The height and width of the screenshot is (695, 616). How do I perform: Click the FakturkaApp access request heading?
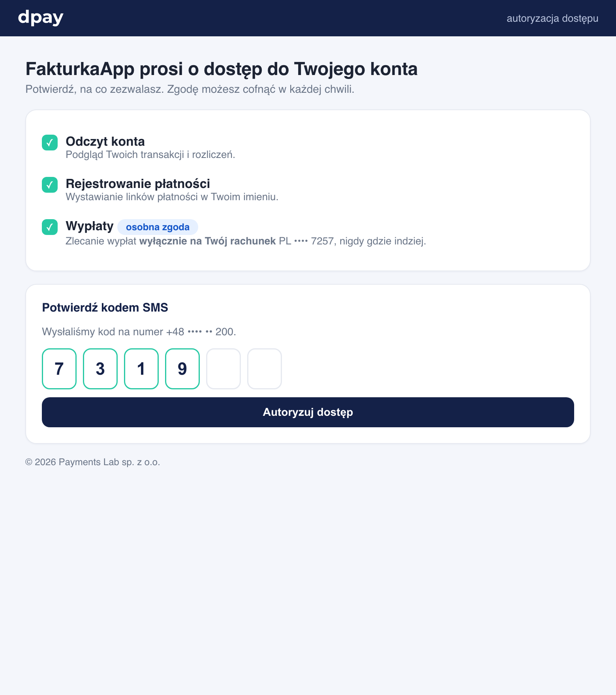[x=222, y=69]
